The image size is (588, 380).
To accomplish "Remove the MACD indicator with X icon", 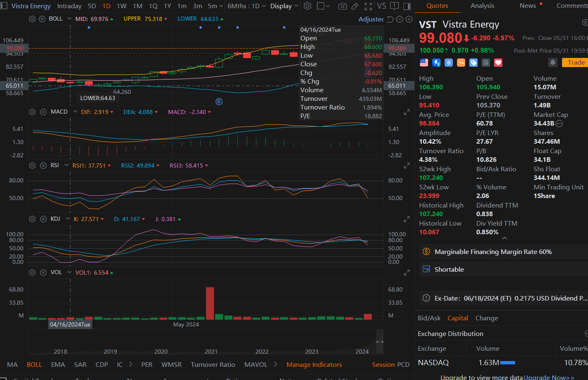I will (43, 112).
